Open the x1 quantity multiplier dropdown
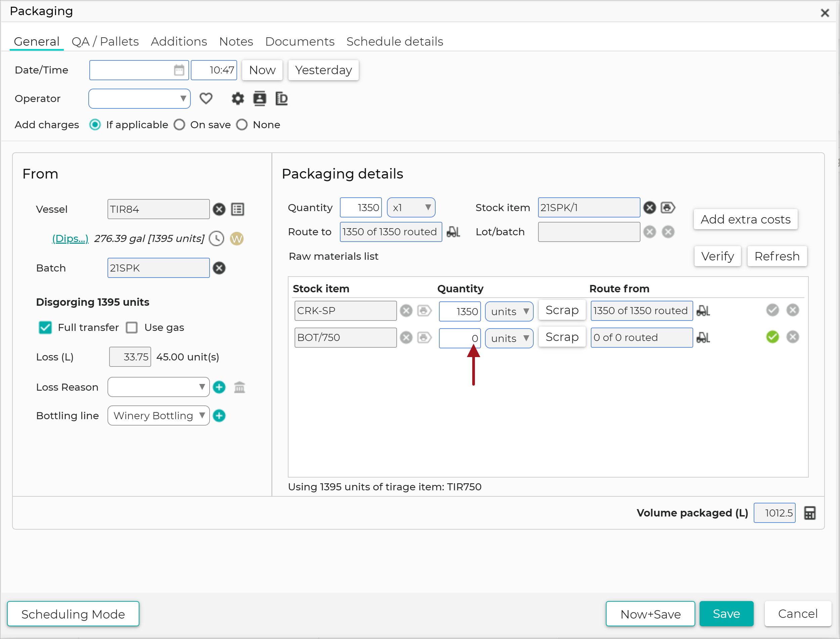 [411, 208]
